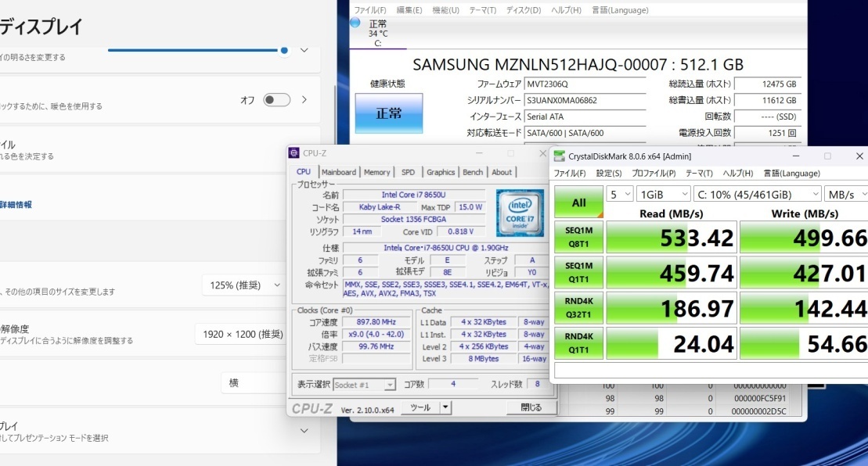868x466 pixels.
Task: Open CrystalDiskInfo 機能(U) menu
Action: click(x=445, y=10)
